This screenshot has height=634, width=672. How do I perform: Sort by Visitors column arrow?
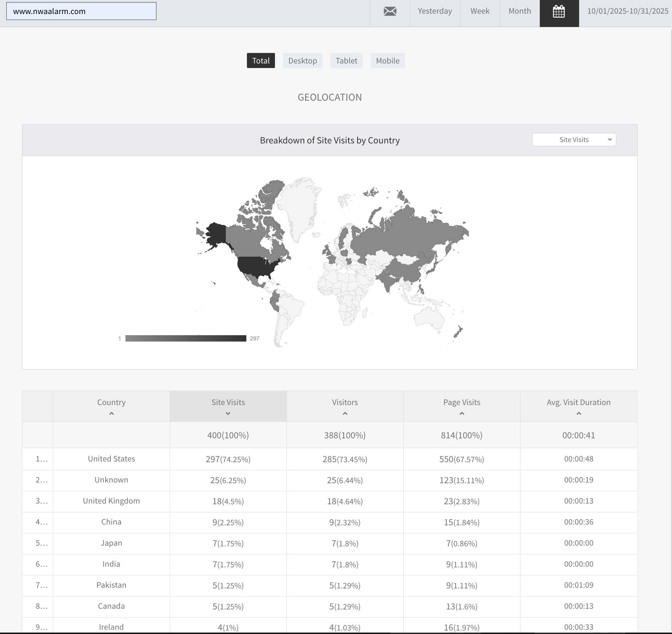pos(345,414)
